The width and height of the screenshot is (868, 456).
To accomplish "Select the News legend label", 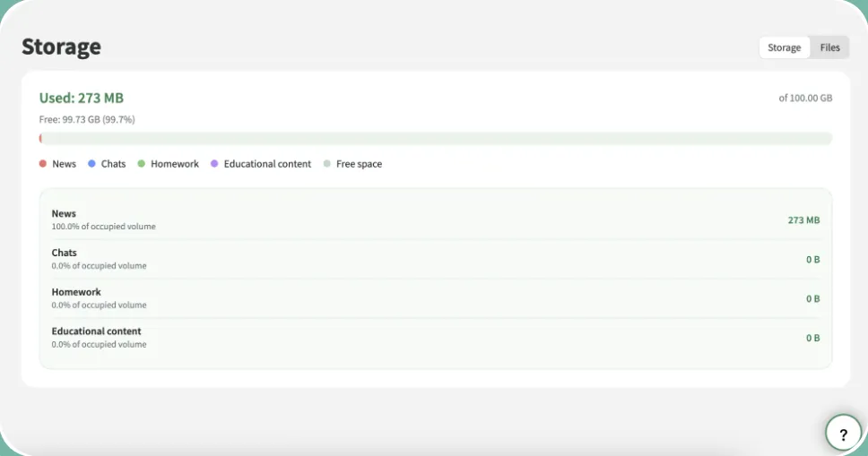I will click(65, 164).
